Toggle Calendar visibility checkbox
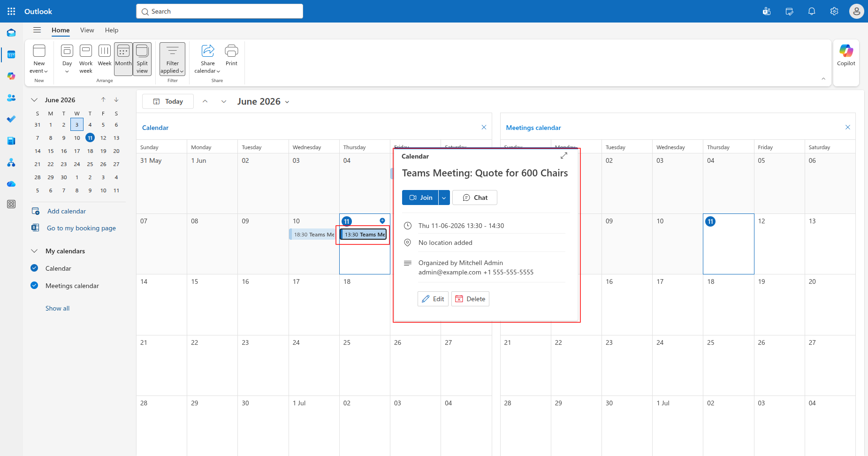The width and height of the screenshot is (868, 456). click(34, 268)
